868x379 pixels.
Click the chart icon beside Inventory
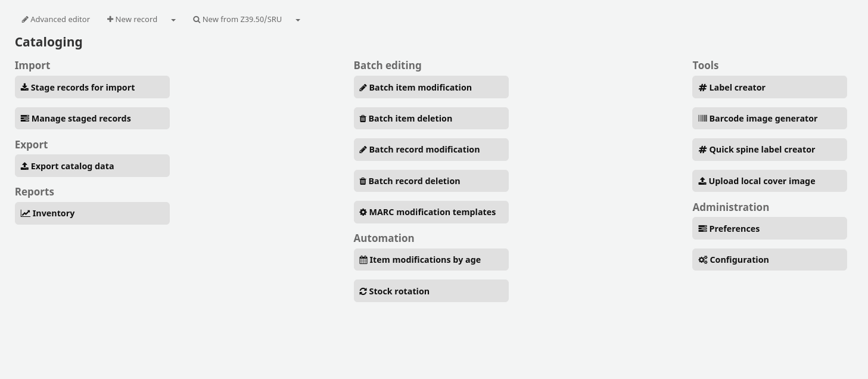click(25, 213)
